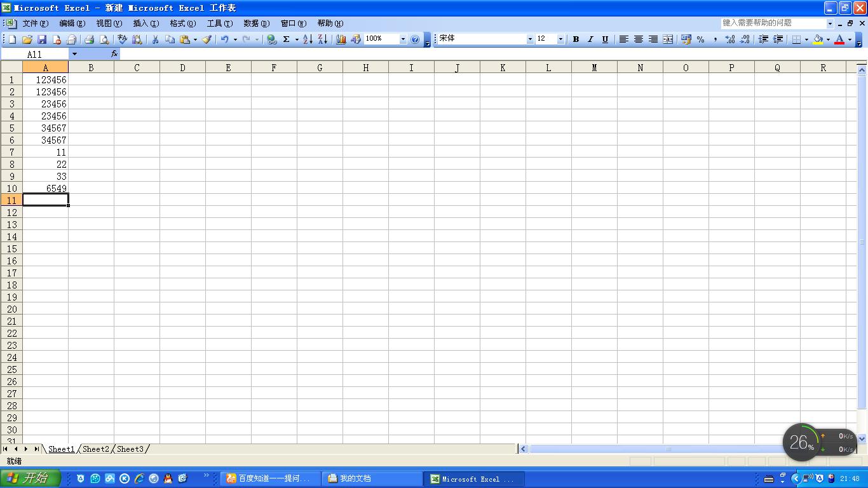Click the horizontal scrollbar thumb
The width and height of the screenshot is (868, 488).
point(668,449)
